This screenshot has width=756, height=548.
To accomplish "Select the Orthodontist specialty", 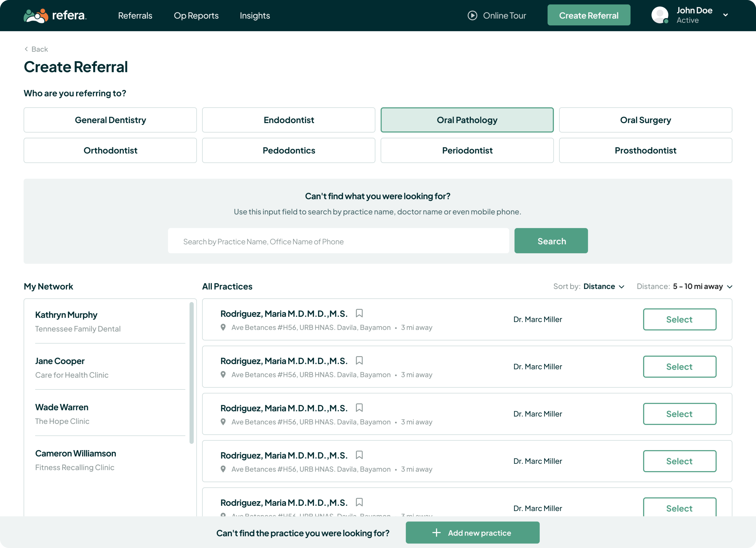I will pyautogui.click(x=110, y=150).
